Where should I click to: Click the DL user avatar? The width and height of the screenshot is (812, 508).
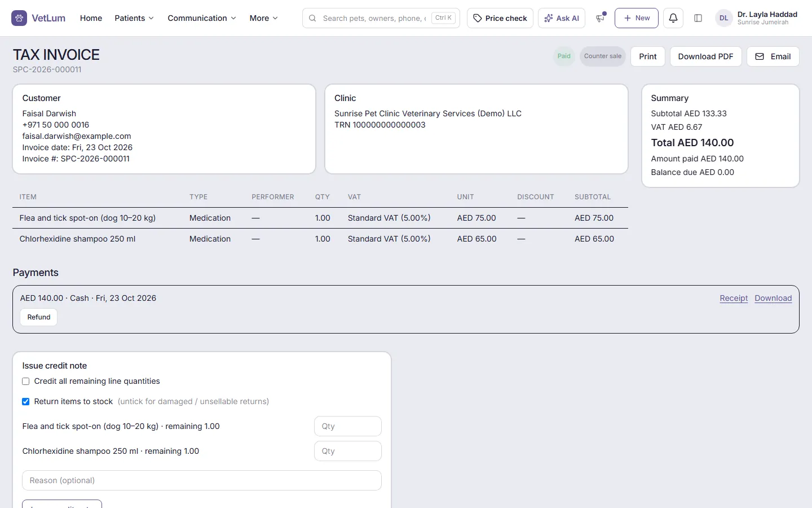point(724,18)
